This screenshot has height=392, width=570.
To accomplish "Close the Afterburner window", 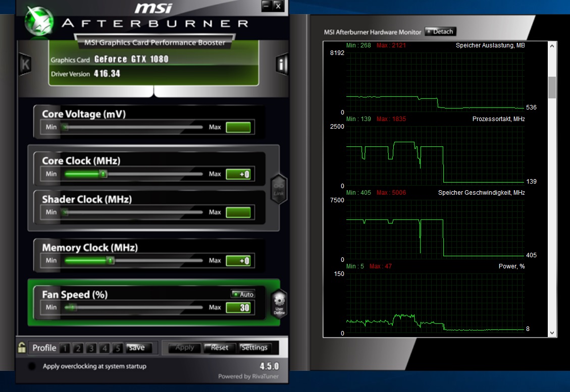I will click(x=278, y=6).
